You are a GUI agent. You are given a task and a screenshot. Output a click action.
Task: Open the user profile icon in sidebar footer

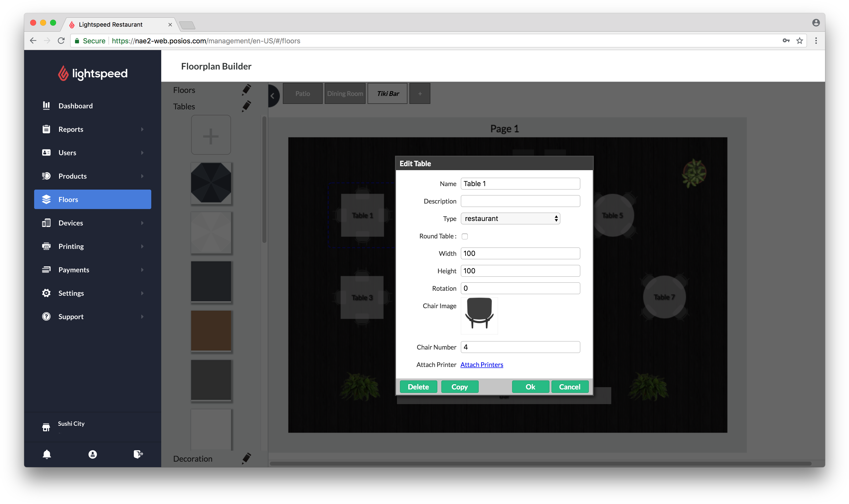(x=92, y=454)
